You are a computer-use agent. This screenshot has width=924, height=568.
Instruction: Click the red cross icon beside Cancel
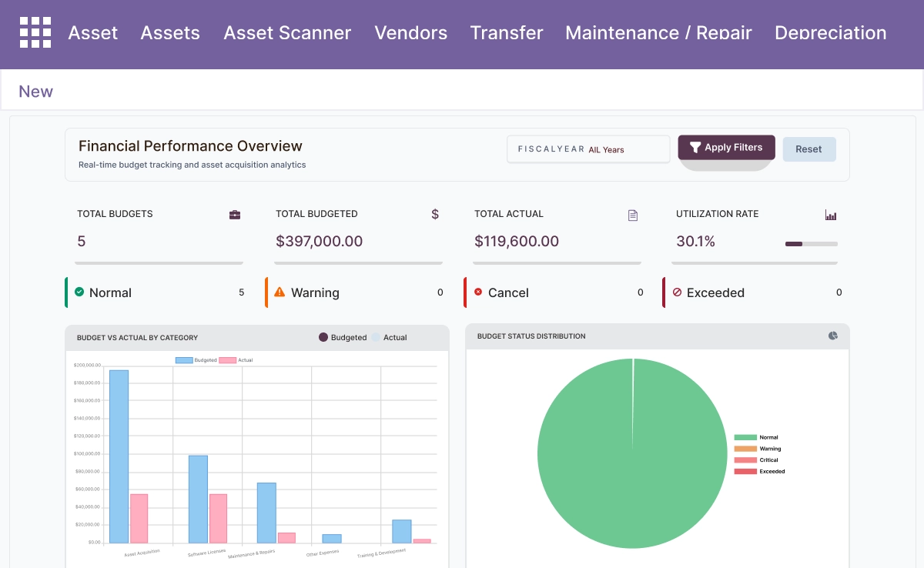478,292
